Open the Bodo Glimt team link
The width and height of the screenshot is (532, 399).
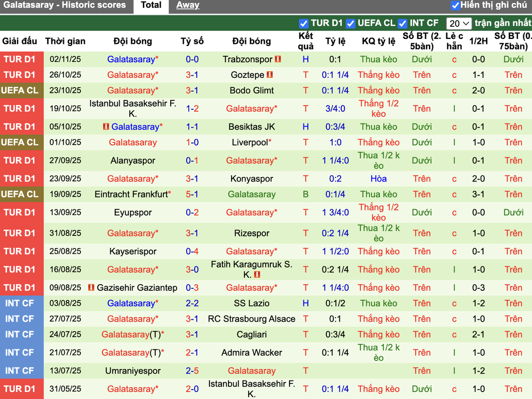click(x=252, y=90)
